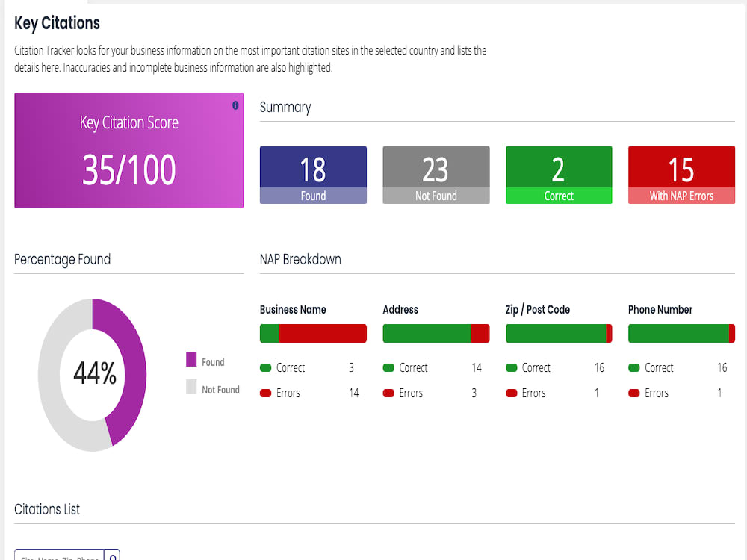Click the NAP Breakdown heading
Screen dimensions: 747x560
click(x=300, y=260)
